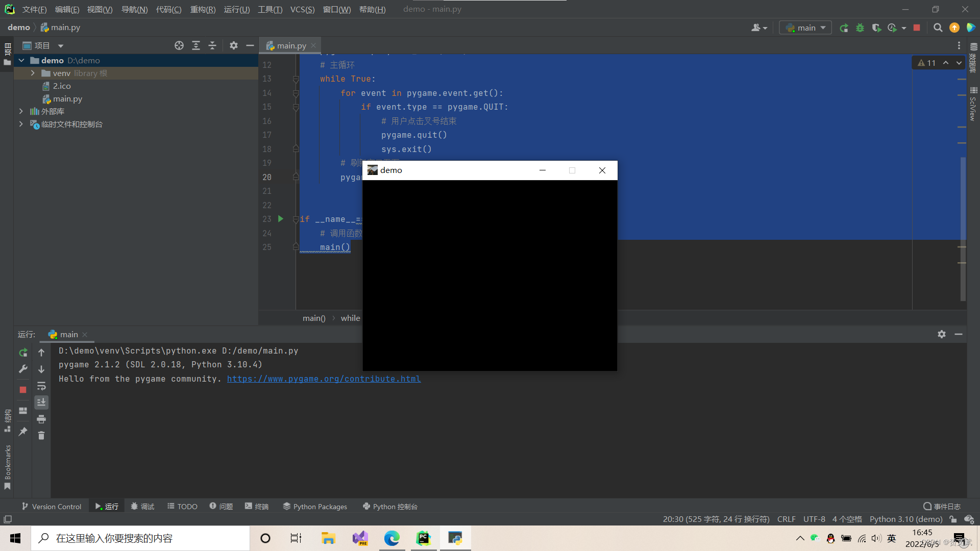The width and height of the screenshot is (980, 551).
Task: Click the Debug tool icon
Action: [x=860, y=28]
